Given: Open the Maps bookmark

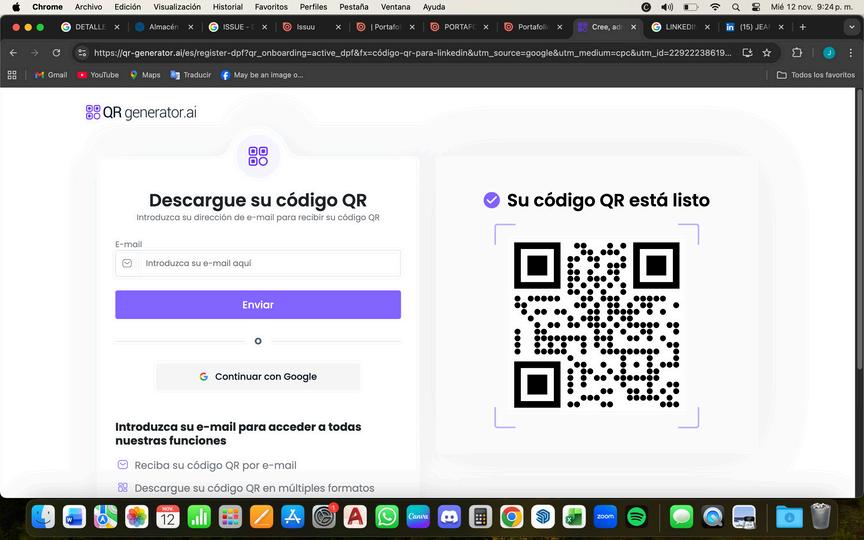Looking at the screenshot, I should pyautogui.click(x=145, y=75).
